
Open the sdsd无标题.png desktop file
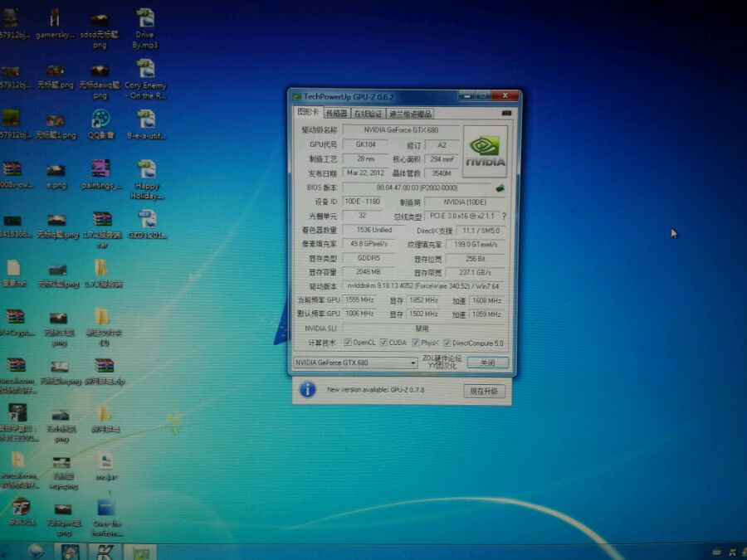coord(100,30)
